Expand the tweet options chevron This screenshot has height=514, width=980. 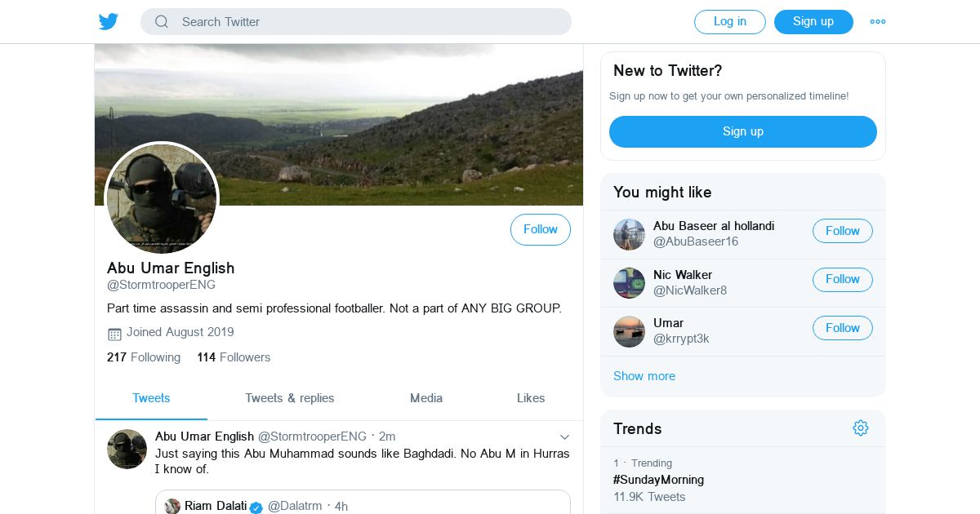(x=564, y=437)
